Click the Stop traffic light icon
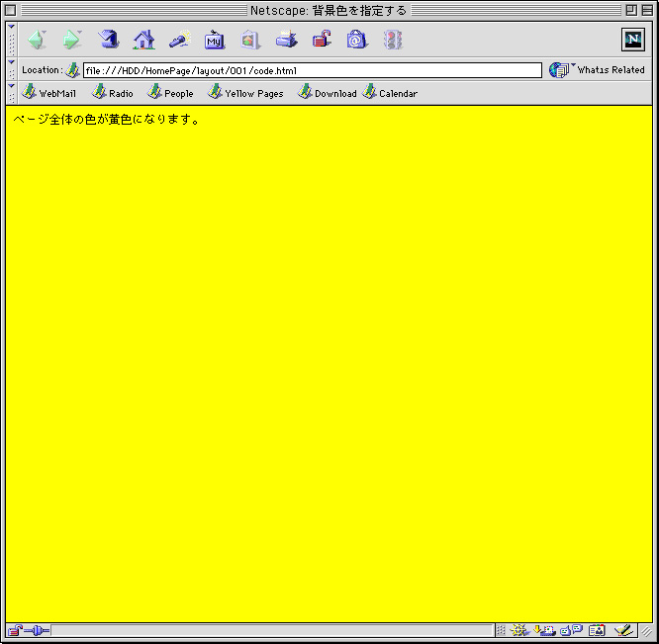 [393, 40]
